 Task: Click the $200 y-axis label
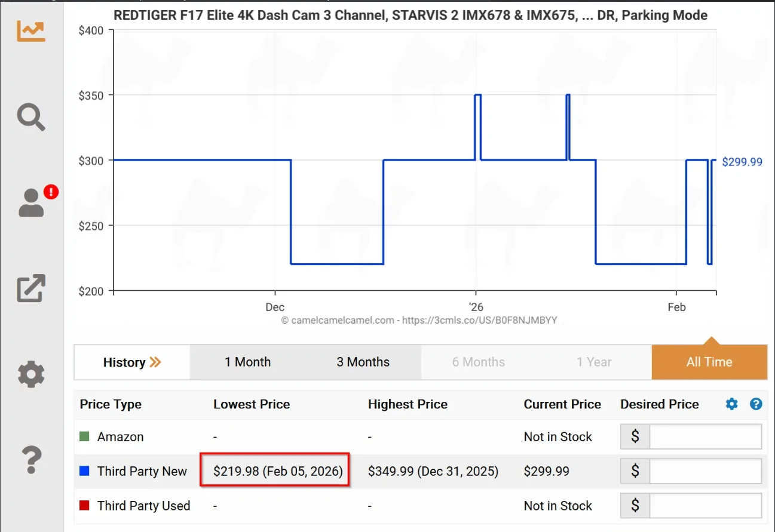[91, 291]
